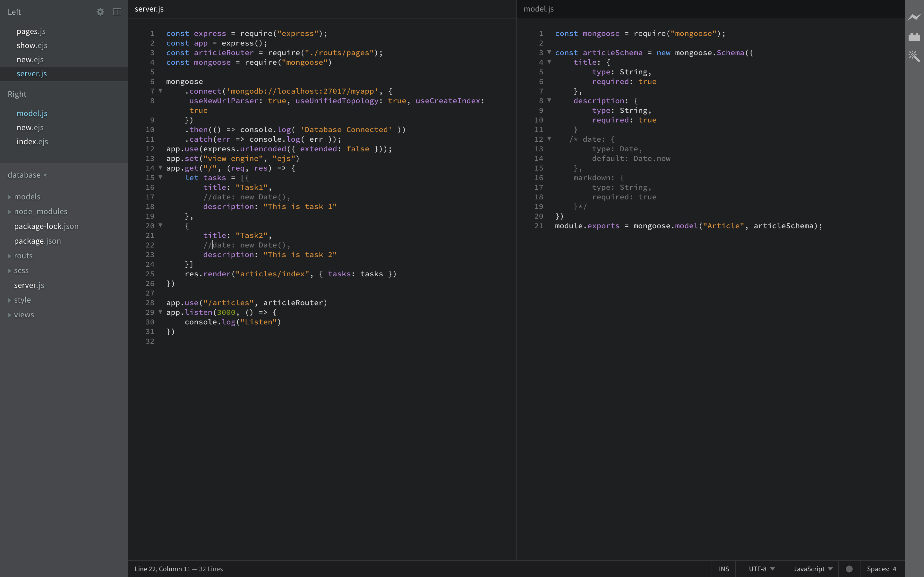Switch to the model.js pane header
This screenshot has height=577, width=924.
[x=538, y=9]
